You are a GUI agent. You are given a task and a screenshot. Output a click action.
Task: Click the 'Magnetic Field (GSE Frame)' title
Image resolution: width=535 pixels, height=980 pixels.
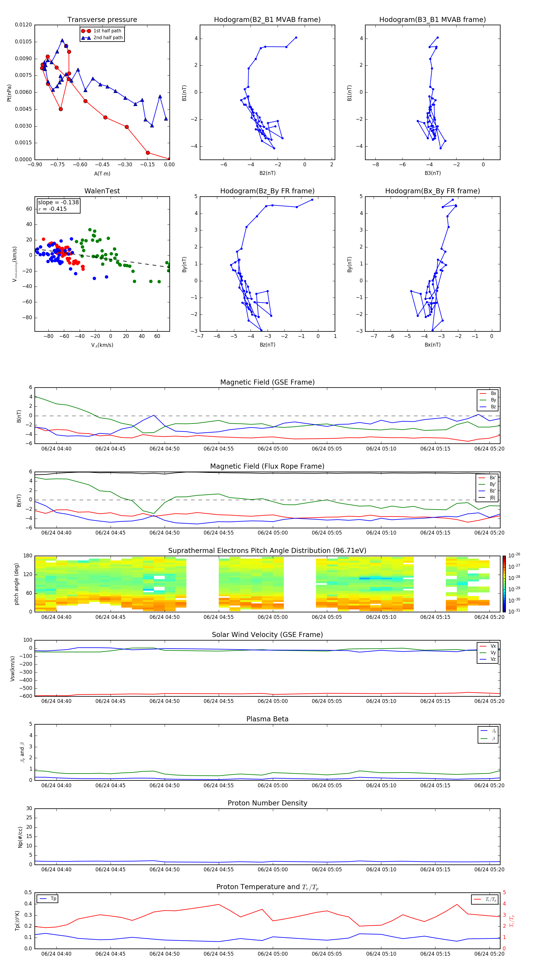[267, 382]
